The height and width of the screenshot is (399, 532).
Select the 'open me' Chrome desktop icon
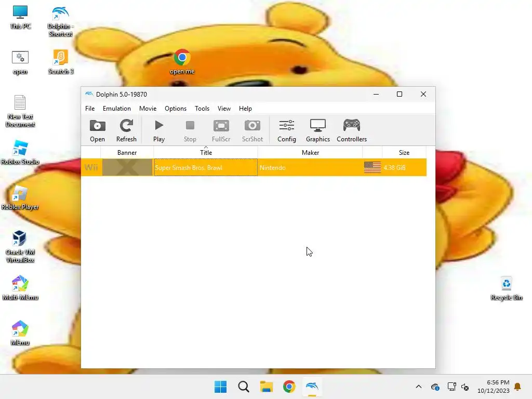tap(182, 62)
